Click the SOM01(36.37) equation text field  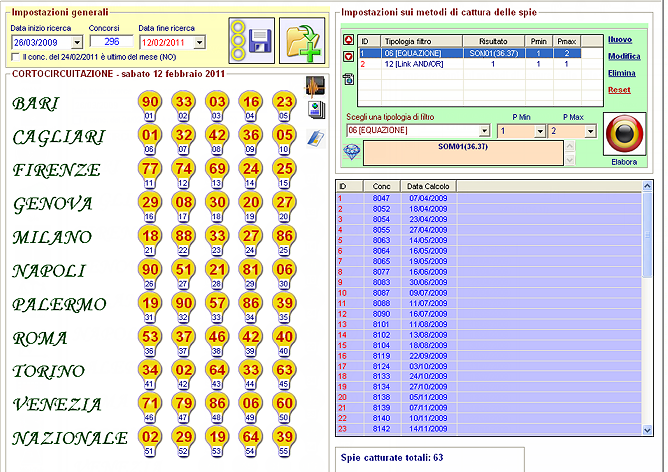click(x=463, y=153)
